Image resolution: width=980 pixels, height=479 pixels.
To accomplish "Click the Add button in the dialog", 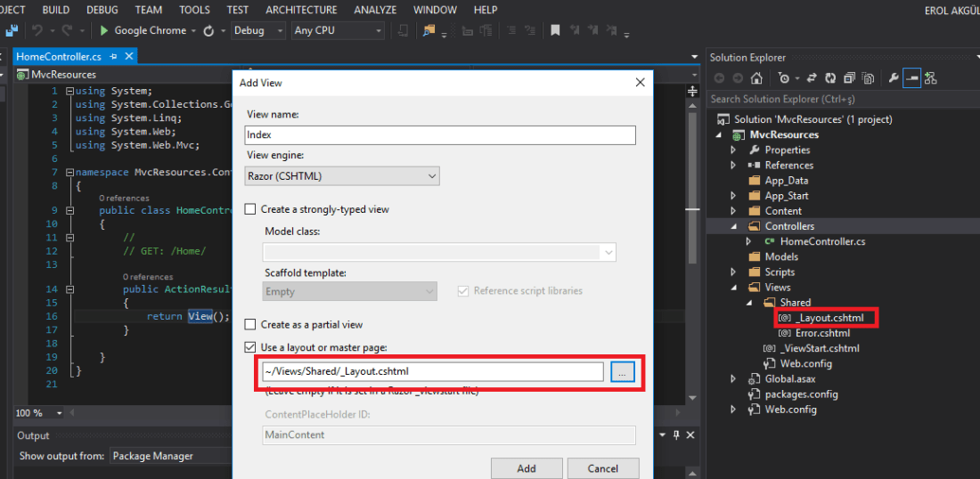I will [527, 468].
